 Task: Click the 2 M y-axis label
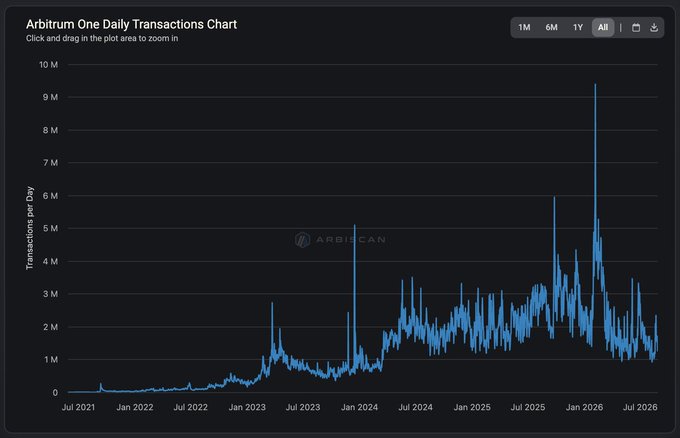50,327
